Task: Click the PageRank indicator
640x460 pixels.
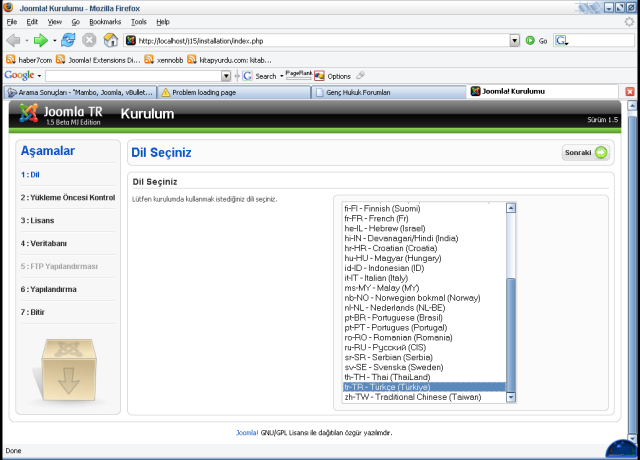Action: [298, 75]
